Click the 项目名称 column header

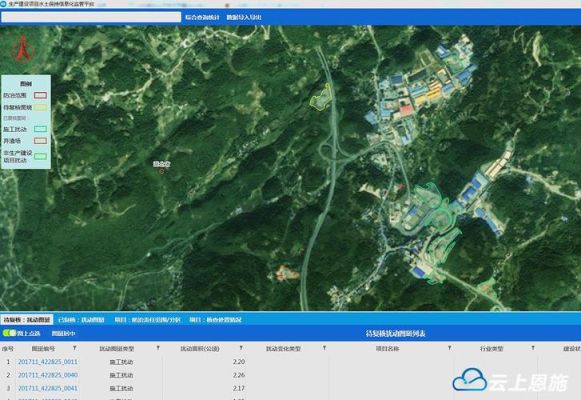coord(388,349)
